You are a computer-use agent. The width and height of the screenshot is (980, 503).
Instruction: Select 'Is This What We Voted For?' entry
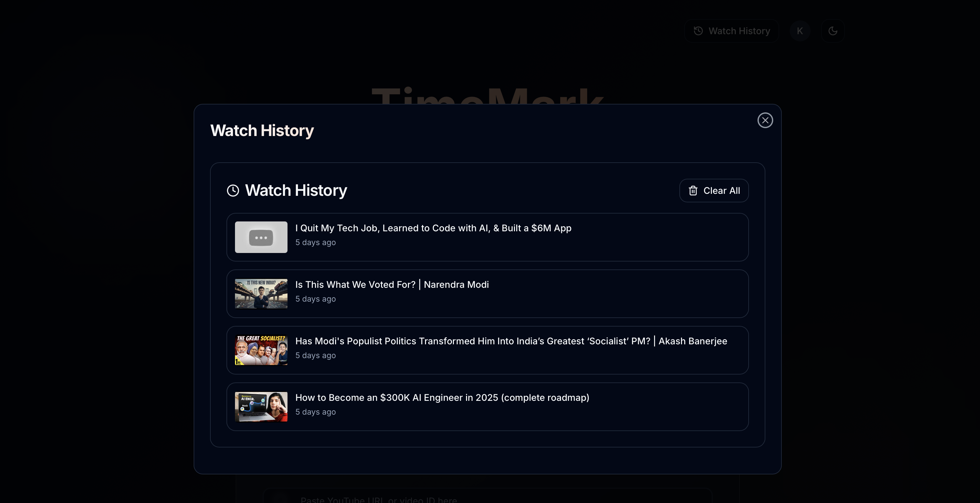click(392, 285)
